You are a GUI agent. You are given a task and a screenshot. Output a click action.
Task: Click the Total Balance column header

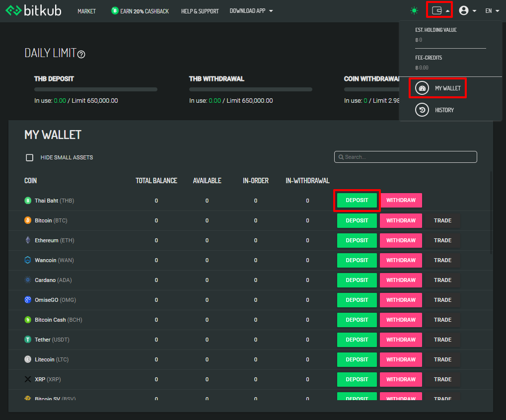pos(156,181)
